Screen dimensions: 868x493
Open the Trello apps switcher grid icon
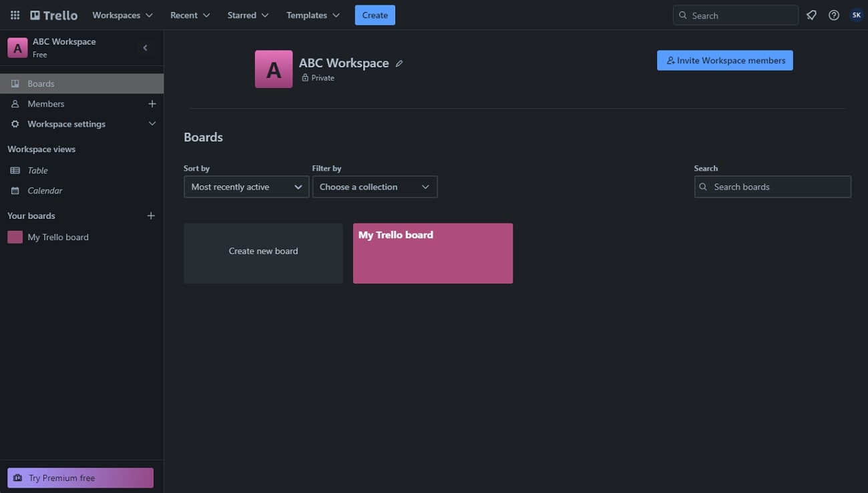[x=14, y=15]
